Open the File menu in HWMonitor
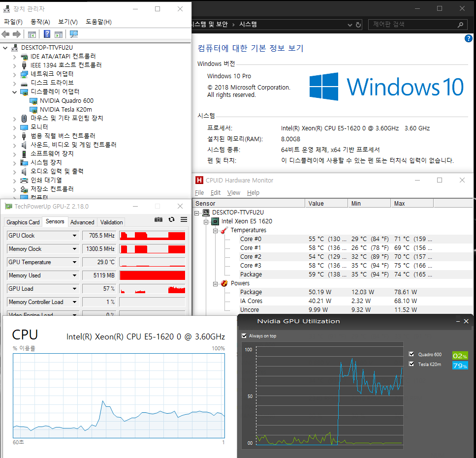476x458 pixels. point(199,193)
